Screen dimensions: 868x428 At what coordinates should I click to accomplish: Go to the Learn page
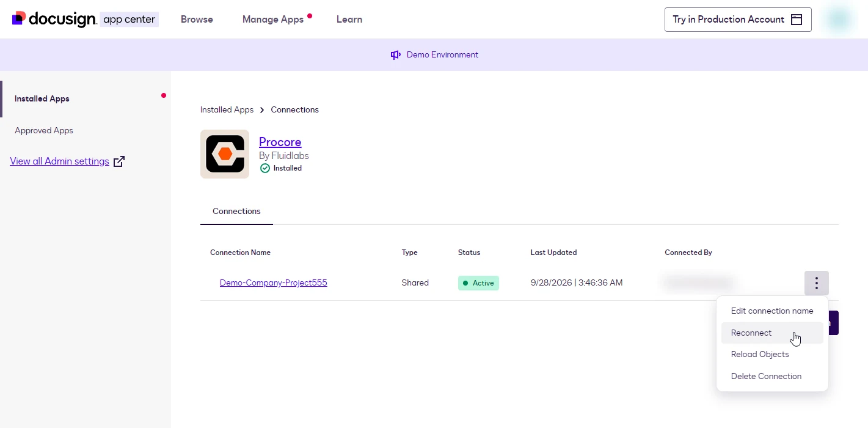click(349, 20)
